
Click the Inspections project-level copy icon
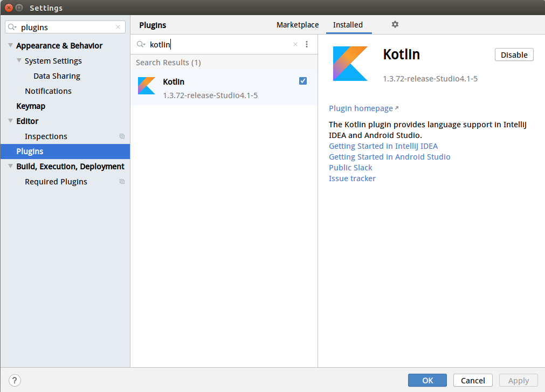point(122,136)
